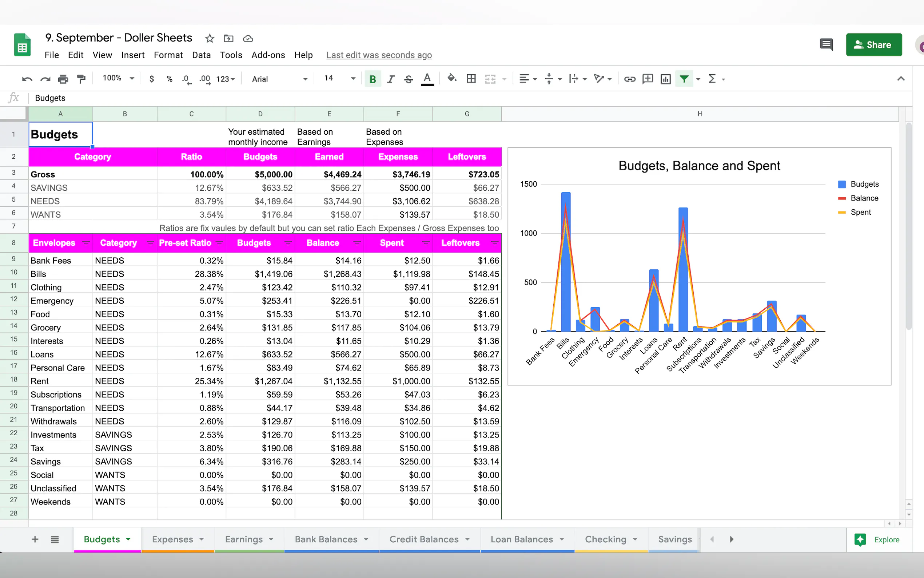Insert a chart
This screenshot has width=924, height=578.
(x=665, y=79)
